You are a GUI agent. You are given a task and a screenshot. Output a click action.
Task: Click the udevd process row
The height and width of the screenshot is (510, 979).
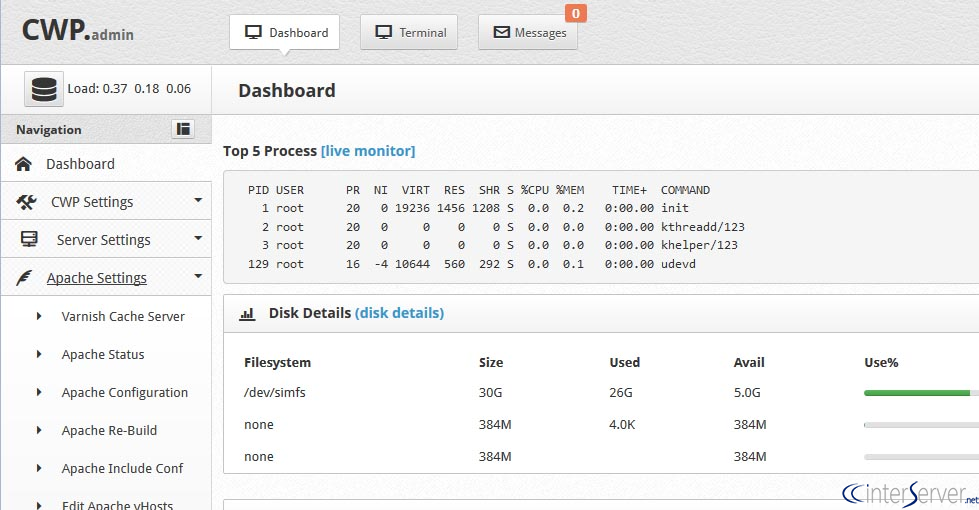pyautogui.click(x=471, y=264)
